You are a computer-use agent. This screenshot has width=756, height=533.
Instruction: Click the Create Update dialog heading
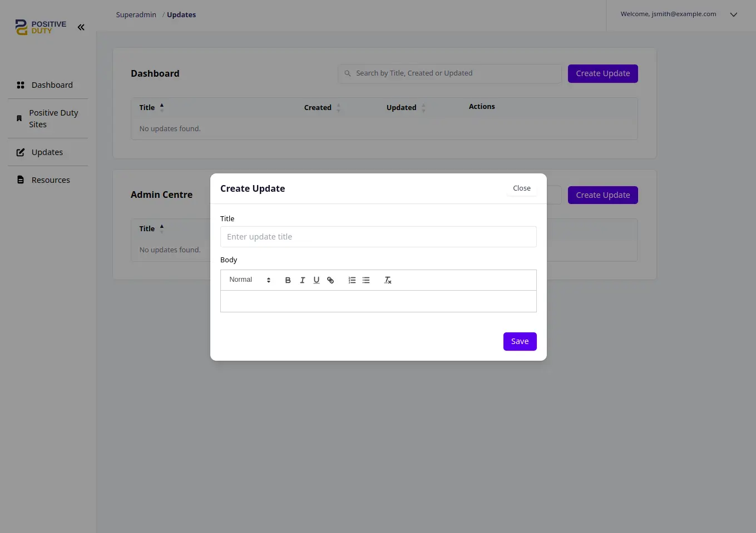click(253, 188)
